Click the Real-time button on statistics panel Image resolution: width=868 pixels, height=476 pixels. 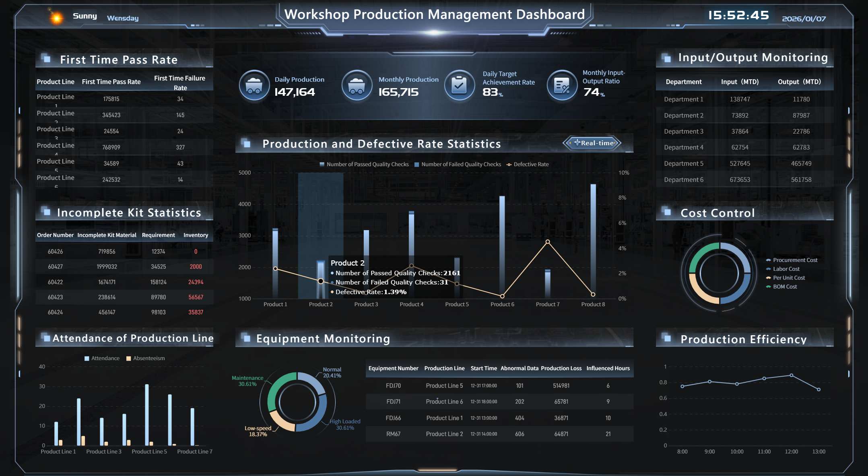tap(593, 143)
